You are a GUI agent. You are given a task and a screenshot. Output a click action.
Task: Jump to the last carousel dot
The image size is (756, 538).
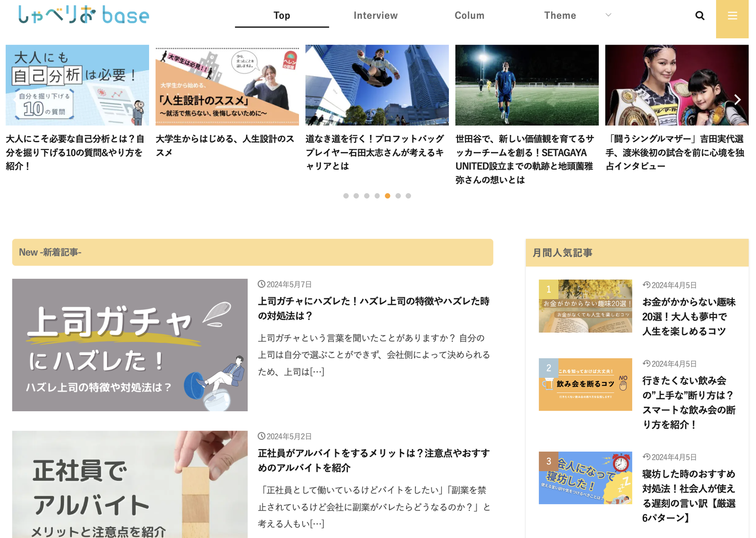click(408, 196)
